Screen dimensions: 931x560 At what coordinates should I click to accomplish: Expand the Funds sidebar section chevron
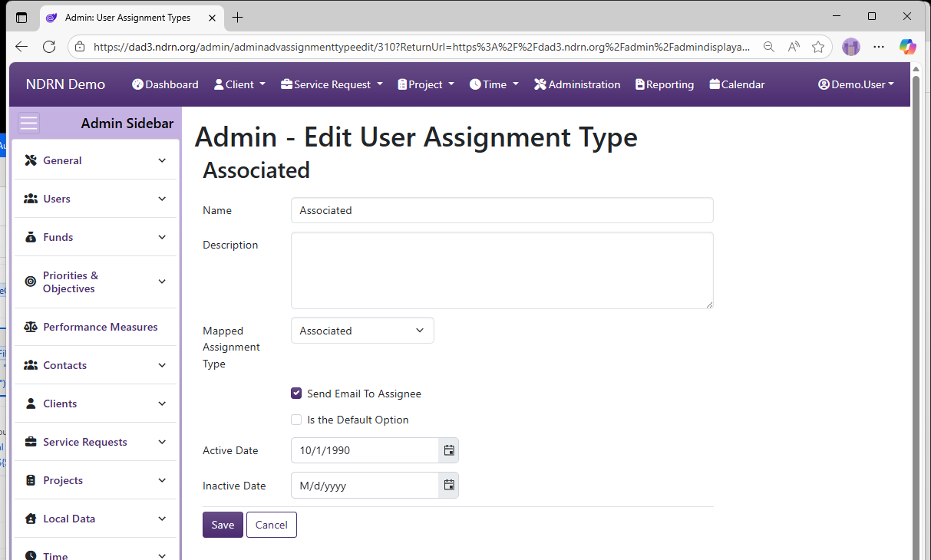pyautogui.click(x=162, y=237)
